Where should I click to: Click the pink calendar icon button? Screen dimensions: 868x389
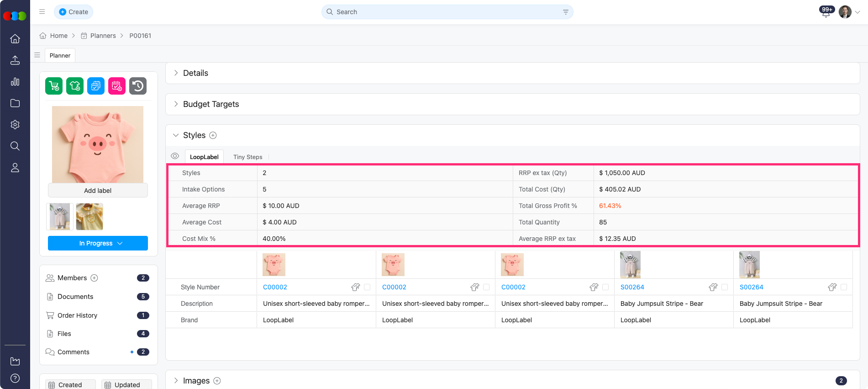point(117,86)
